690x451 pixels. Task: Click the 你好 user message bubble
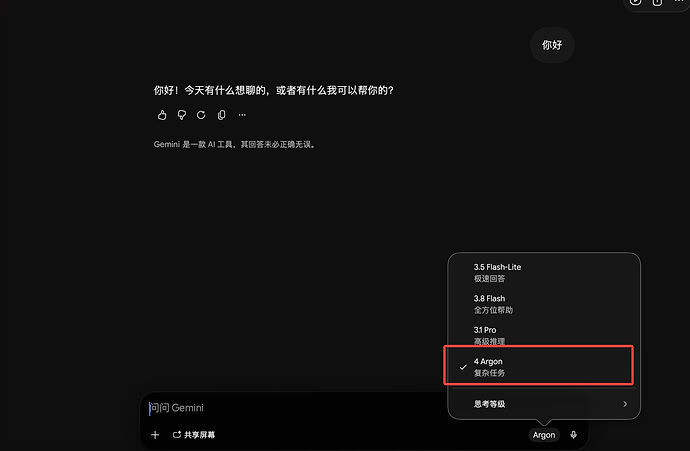pyautogui.click(x=552, y=45)
